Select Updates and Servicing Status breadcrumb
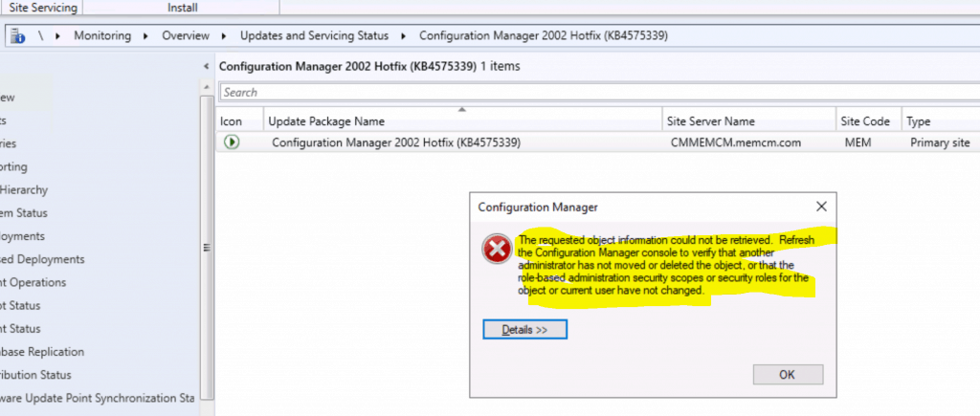 [314, 36]
